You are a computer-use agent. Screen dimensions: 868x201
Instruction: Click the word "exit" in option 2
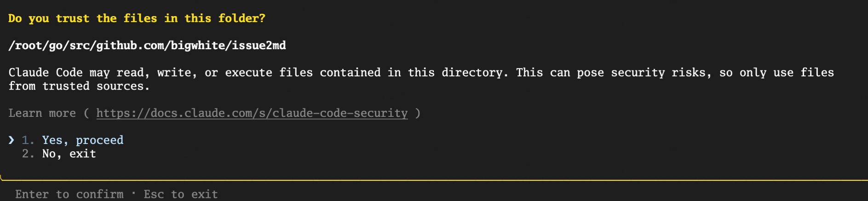(83, 154)
